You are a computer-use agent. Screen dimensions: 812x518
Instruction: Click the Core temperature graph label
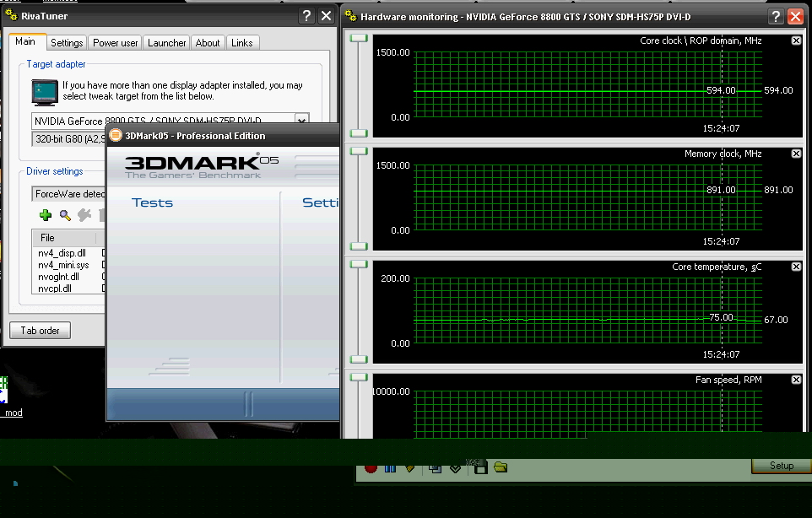pyautogui.click(x=717, y=267)
